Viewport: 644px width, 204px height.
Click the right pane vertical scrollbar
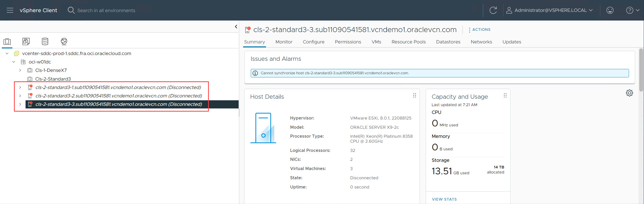[641, 70]
